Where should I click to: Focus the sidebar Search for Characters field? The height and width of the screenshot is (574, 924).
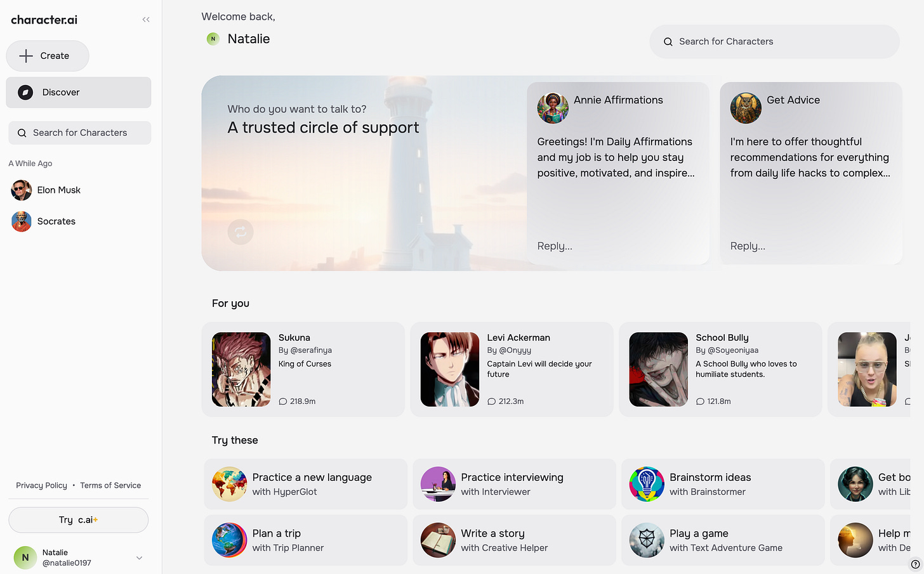[x=80, y=133]
